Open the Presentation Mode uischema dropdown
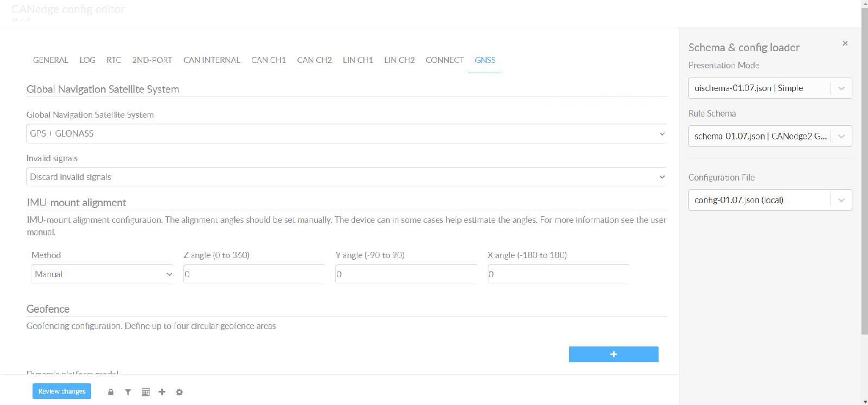The image size is (868, 405). click(770, 88)
